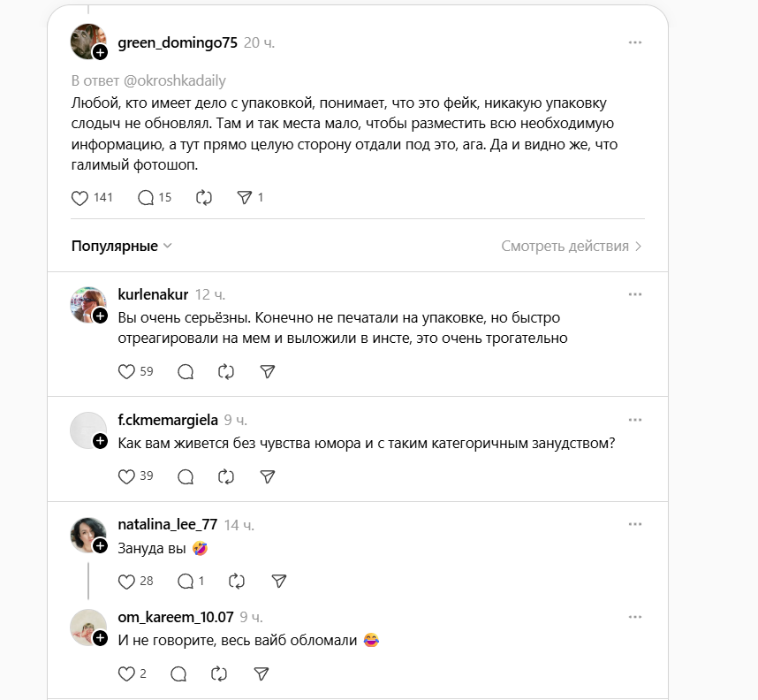
Task: Open more options for green_domingo75 post
Action: (635, 42)
